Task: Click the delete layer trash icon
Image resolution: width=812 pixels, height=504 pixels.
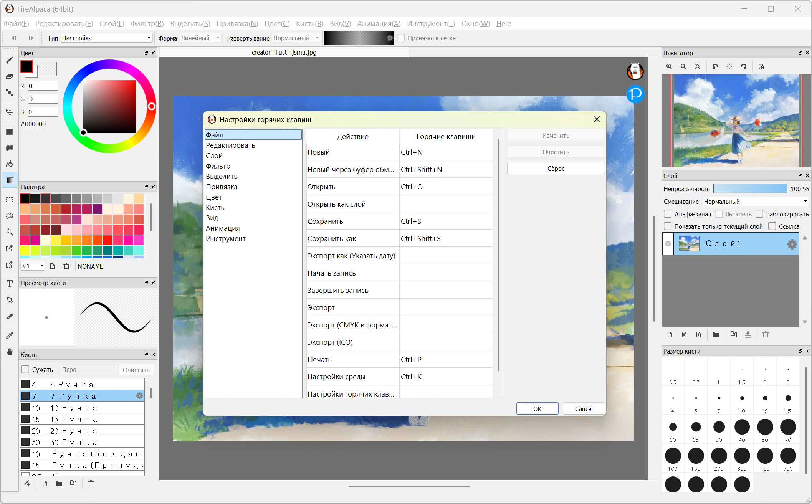Action: point(766,334)
